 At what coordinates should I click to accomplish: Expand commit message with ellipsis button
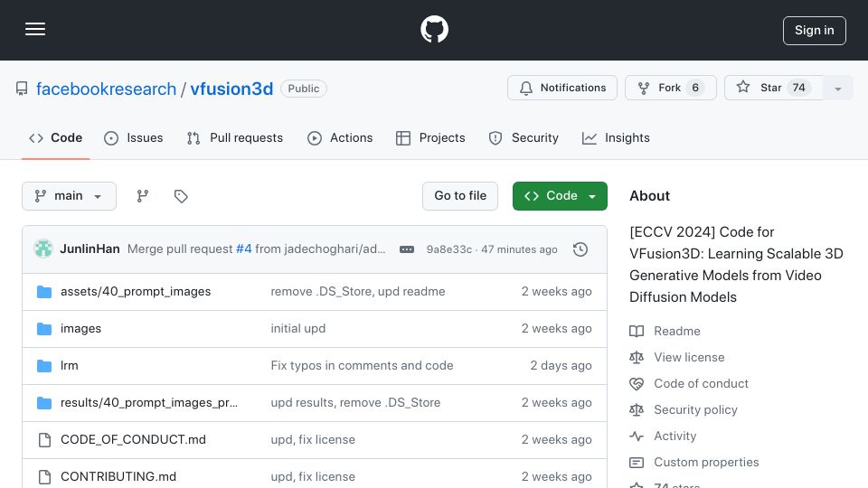[x=407, y=249]
